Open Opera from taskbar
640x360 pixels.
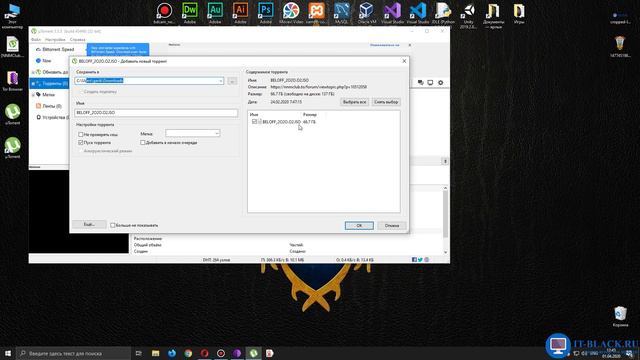pos(204,353)
